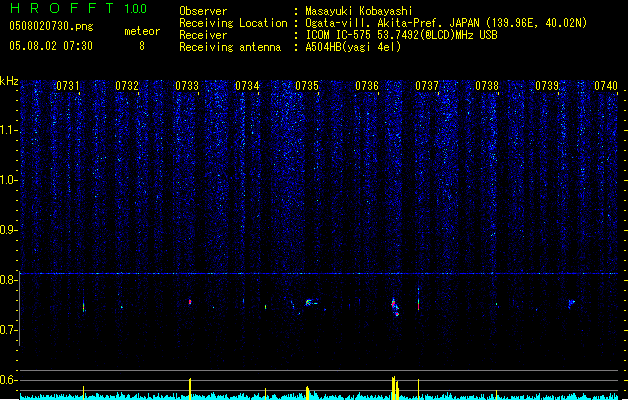Click the 0735 time marker
629x400 pixels.
click(307, 86)
